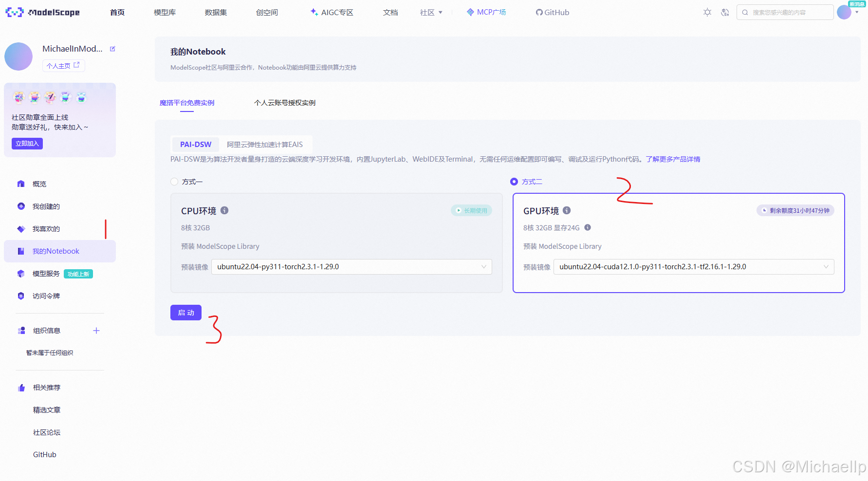Click the ModelScope logo

[x=42, y=12]
